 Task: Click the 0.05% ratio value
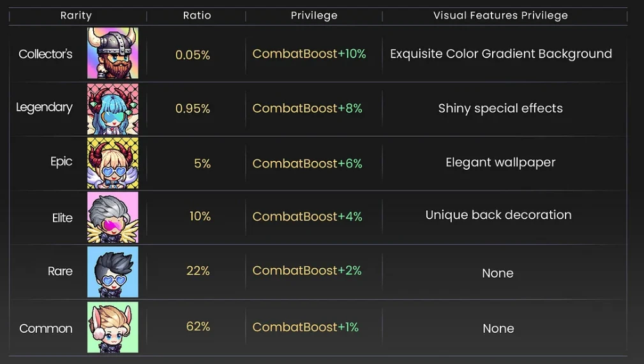pyautogui.click(x=193, y=55)
